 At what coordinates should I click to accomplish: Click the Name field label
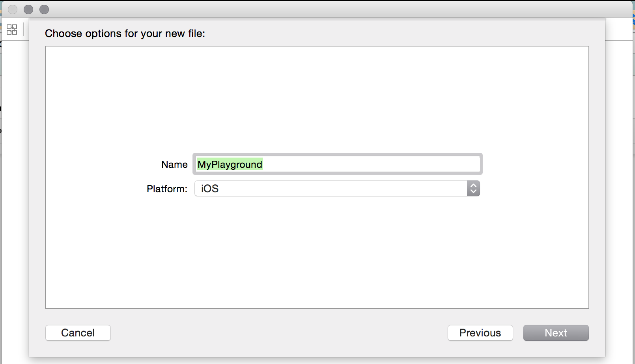pos(174,164)
